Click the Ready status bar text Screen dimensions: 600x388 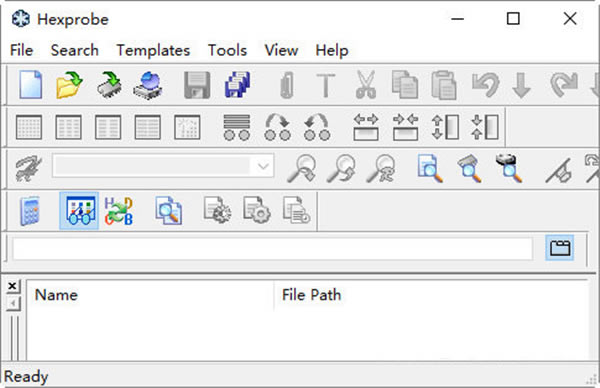[x=26, y=377]
